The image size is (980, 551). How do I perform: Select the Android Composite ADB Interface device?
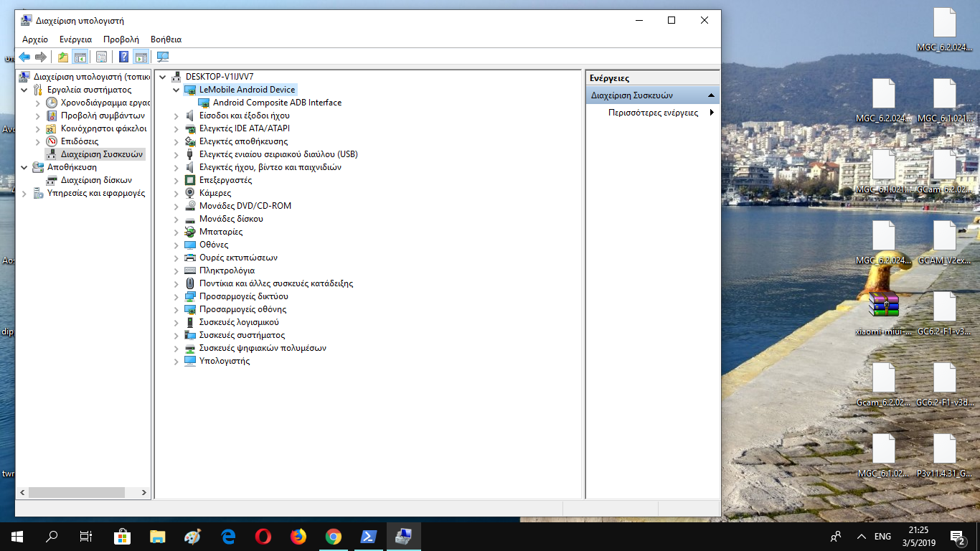coord(277,103)
